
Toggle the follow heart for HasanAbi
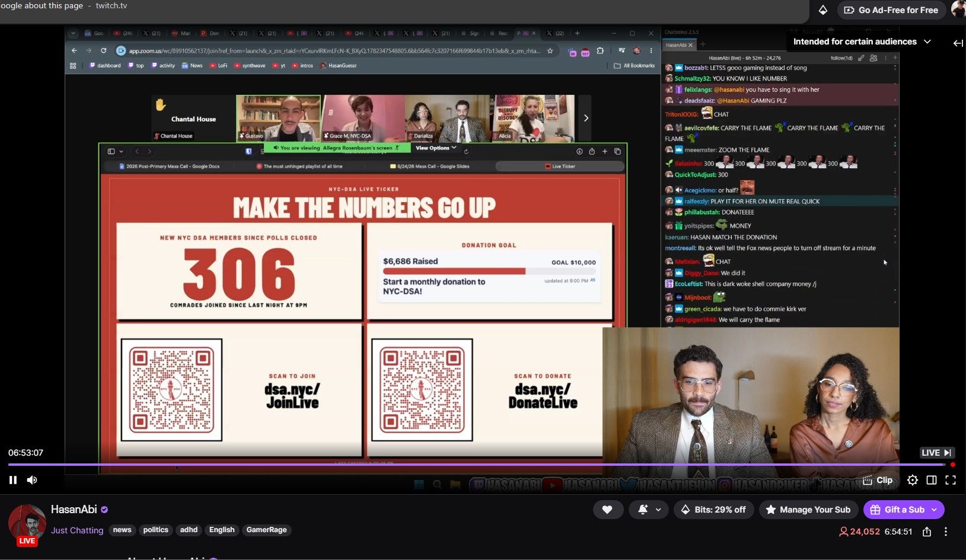click(x=607, y=510)
